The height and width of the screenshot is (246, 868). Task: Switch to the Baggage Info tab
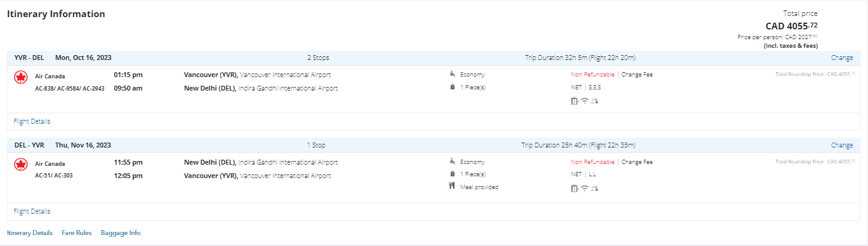click(121, 233)
